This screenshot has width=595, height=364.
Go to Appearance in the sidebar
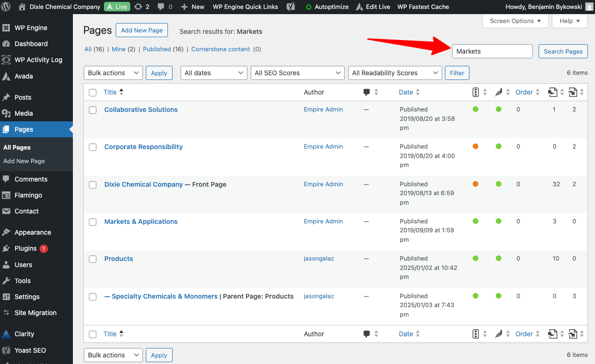(x=32, y=232)
